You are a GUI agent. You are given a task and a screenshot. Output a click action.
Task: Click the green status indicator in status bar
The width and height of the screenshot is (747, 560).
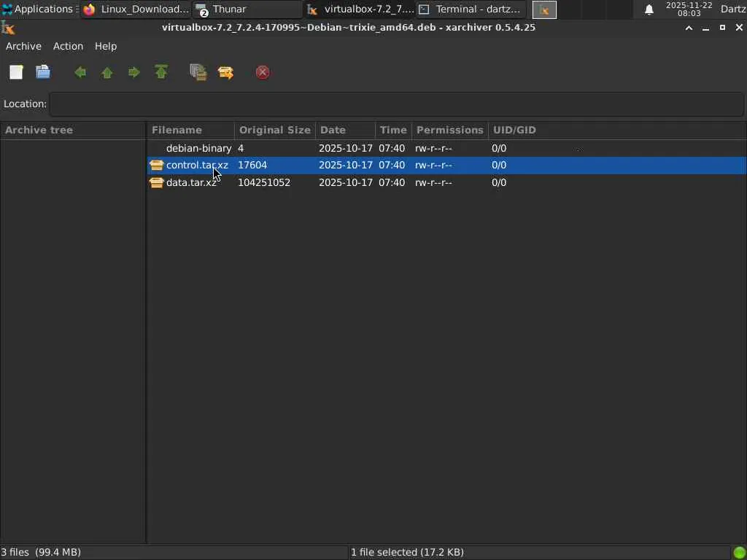coord(740,553)
